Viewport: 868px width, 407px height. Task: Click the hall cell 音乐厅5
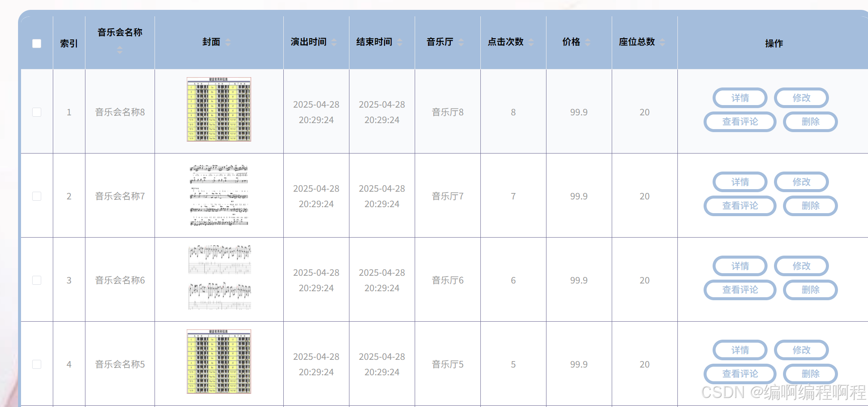pyautogui.click(x=448, y=364)
